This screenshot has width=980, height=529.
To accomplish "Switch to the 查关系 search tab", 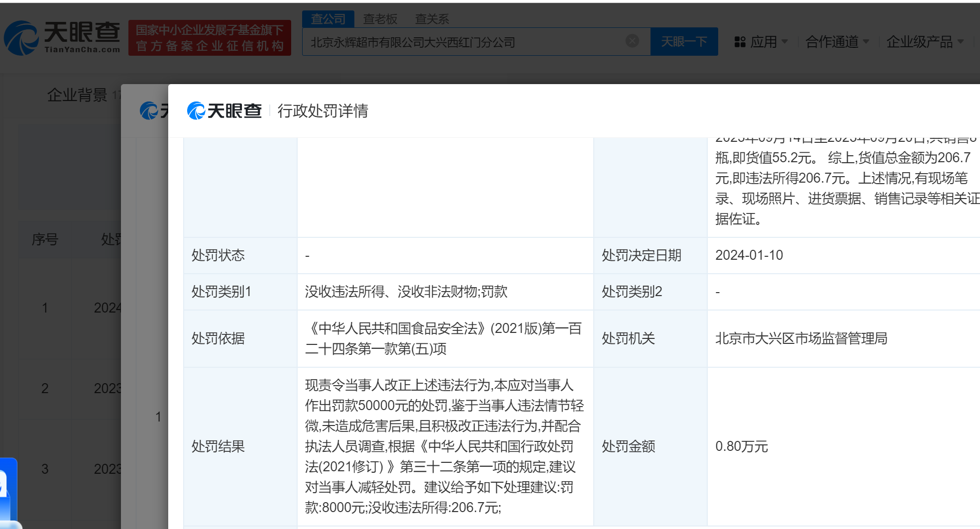I will point(432,19).
